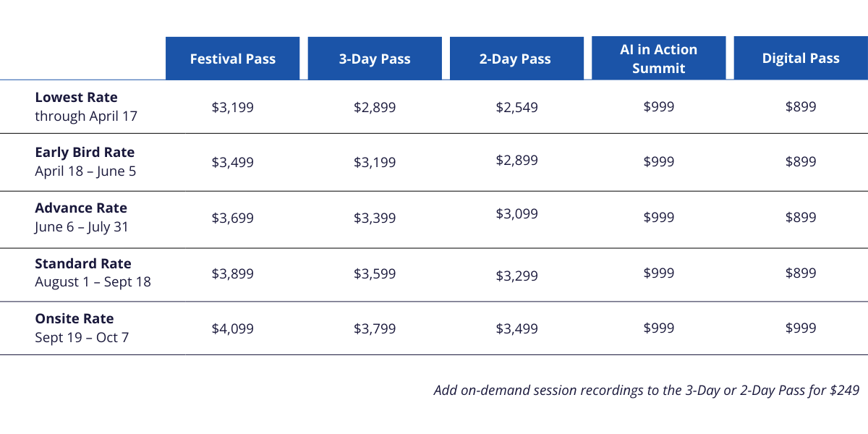Click the $3,899 Festival Standard Rate price
Screen dimensions: 868x434
pyautogui.click(x=233, y=273)
